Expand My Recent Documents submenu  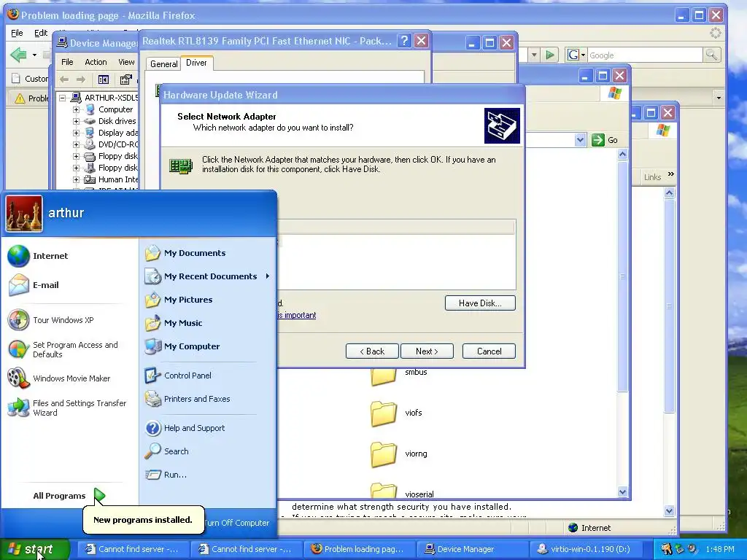[x=207, y=276]
